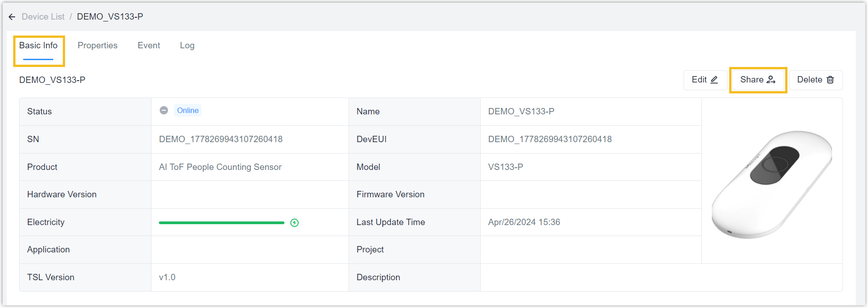868x308 pixels.
Task: Switch to the Log tab
Action: click(x=187, y=46)
